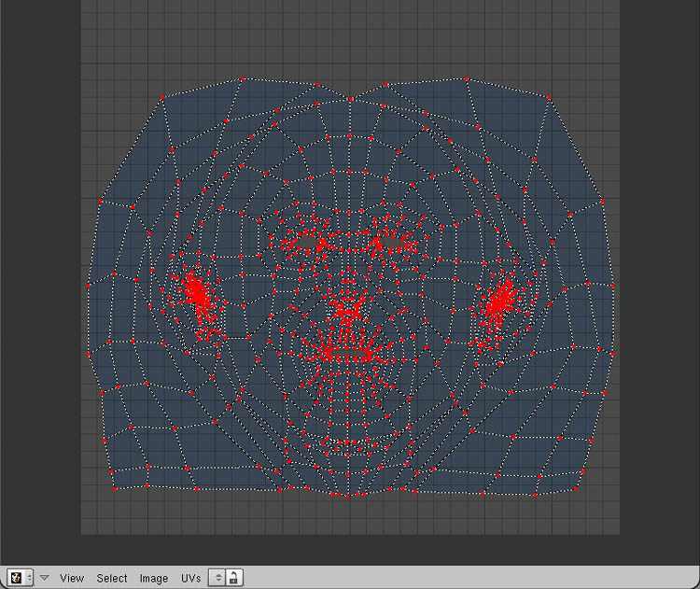Select the bottom-left corner vertex of UV mesh

tap(115, 486)
